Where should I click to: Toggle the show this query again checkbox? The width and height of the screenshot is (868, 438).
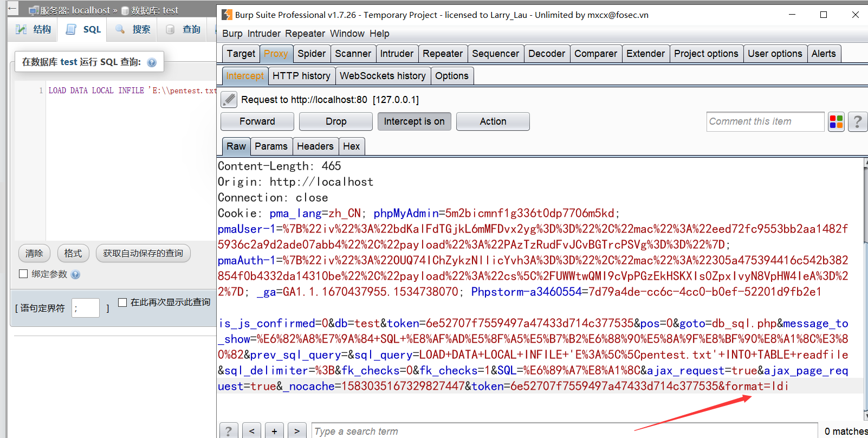tap(122, 302)
